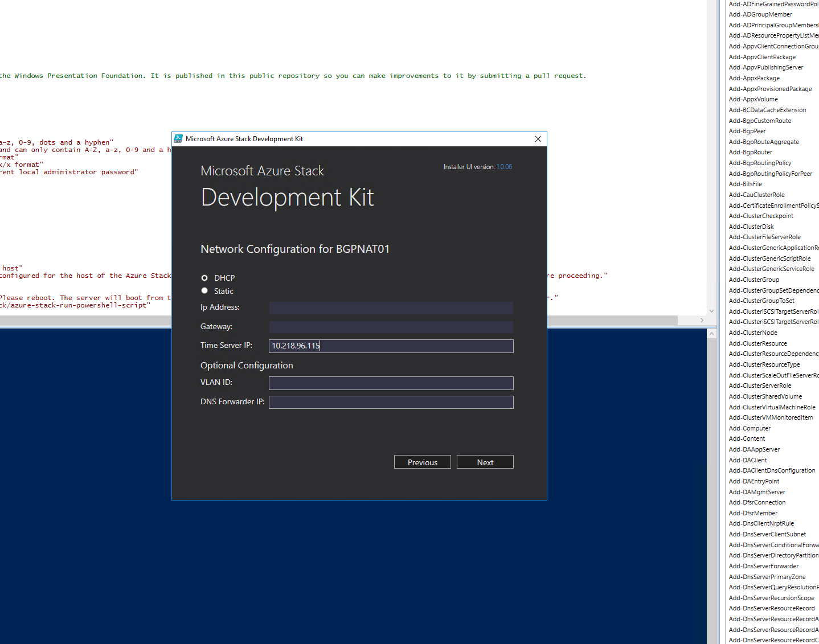Click the Gateway input field
Viewport: 819px width, 644px height.
point(391,327)
